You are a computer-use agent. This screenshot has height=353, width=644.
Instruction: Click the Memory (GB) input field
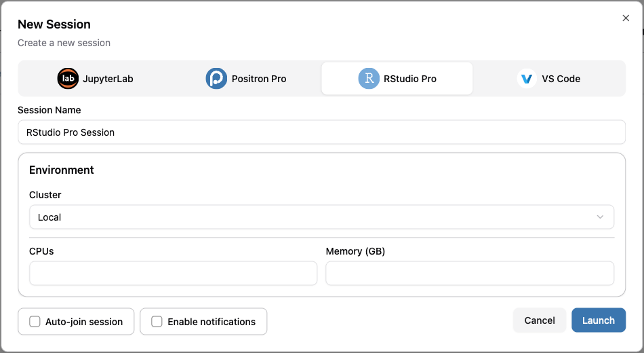pos(470,273)
